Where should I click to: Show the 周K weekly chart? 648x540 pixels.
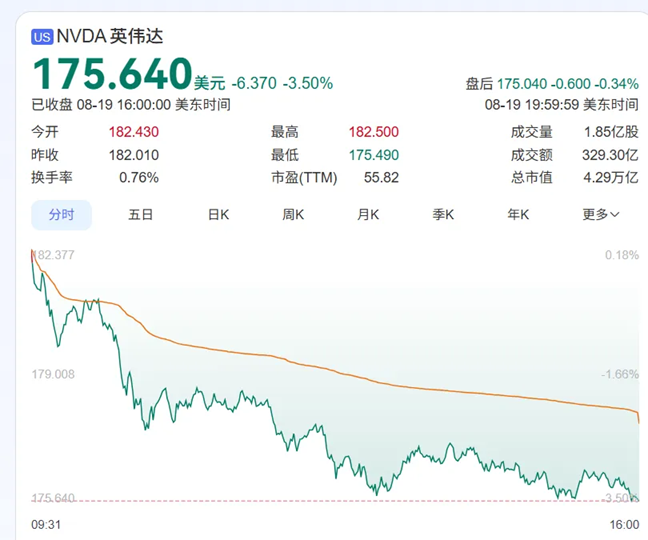(293, 214)
